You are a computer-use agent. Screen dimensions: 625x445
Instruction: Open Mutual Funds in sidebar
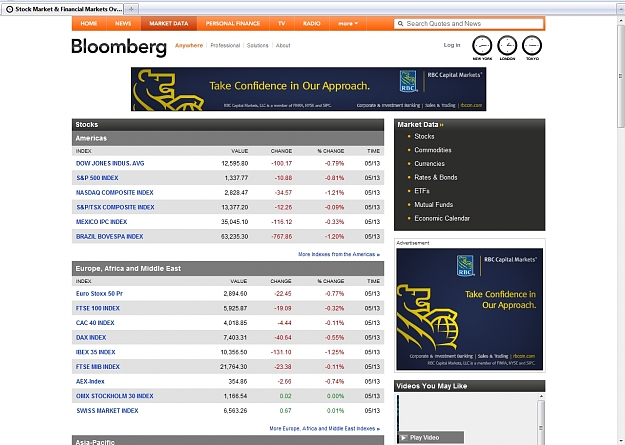click(433, 205)
